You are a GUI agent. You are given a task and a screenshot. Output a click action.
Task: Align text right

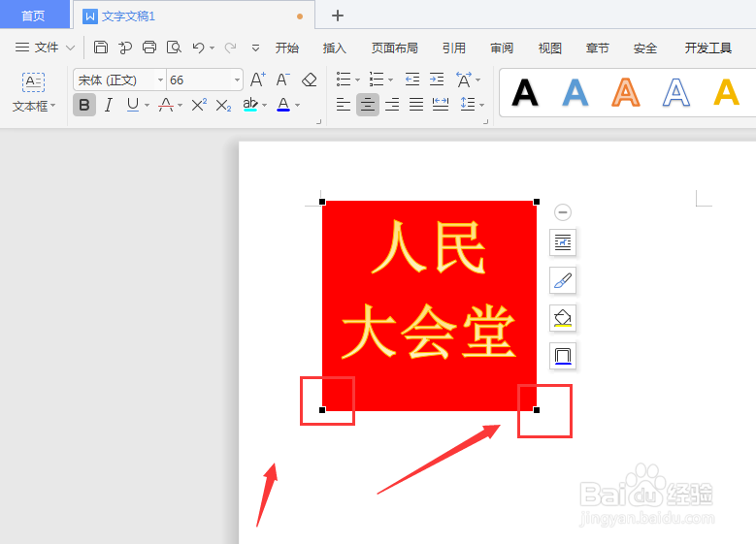392,105
